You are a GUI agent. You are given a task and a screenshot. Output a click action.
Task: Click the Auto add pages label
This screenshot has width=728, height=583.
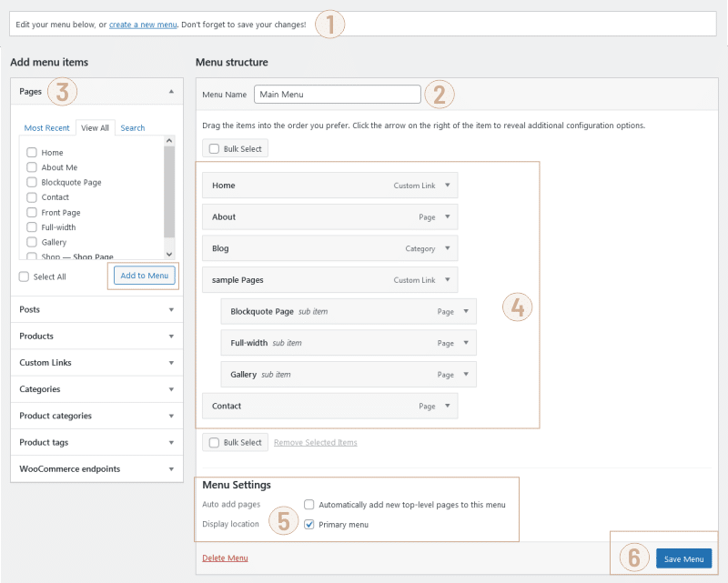point(231,504)
